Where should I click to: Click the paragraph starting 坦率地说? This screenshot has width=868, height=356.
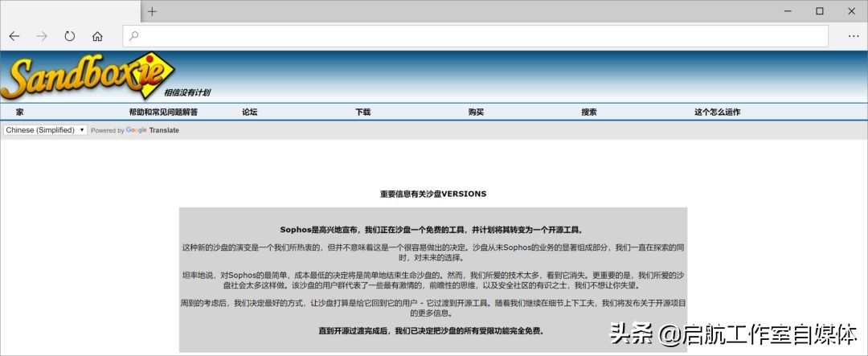pos(433,280)
